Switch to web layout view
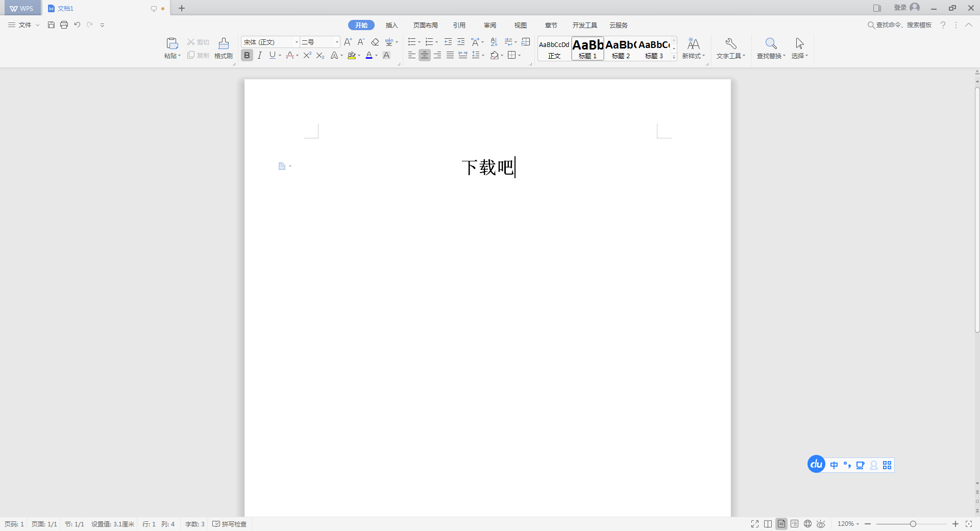Viewport: 980px width, 531px height. tap(808, 524)
